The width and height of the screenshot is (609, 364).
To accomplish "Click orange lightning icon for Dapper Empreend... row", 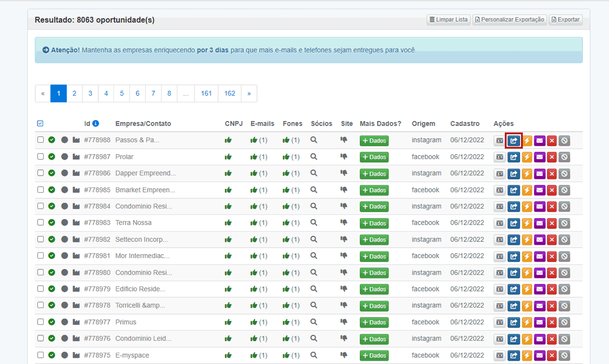I will pos(527,174).
